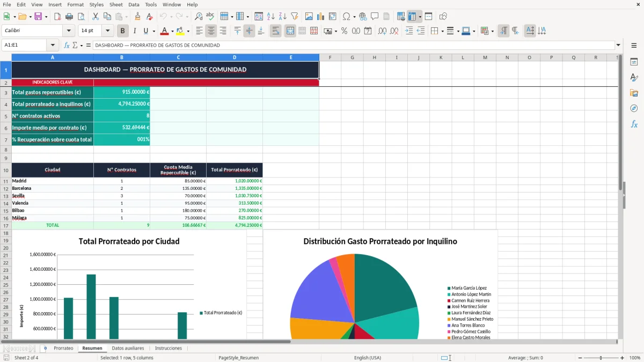Insert special character omega icon
Image resolution: width=644 pixels, height=362 pixels.
pos(346,17)
